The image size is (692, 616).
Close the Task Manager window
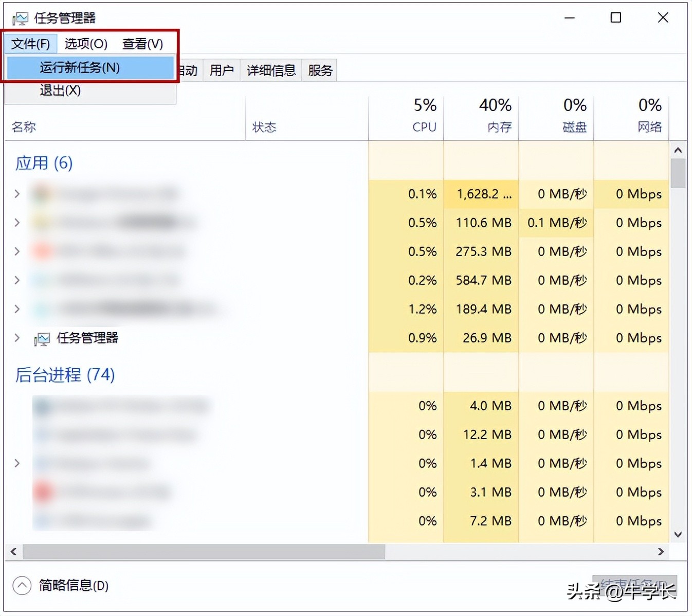point(663,18)
